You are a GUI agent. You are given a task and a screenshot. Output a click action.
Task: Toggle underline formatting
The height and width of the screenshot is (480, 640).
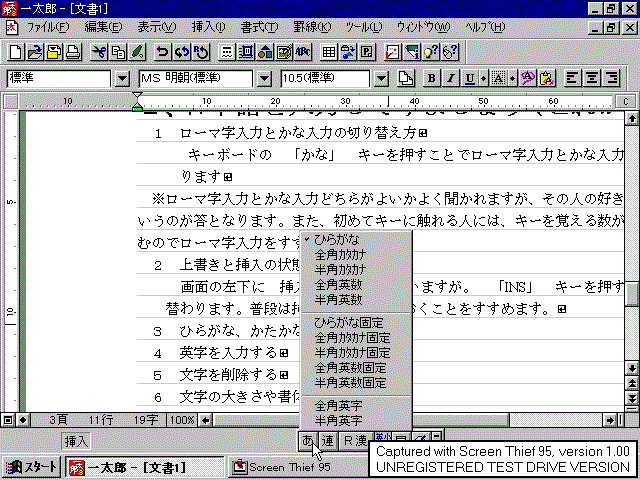470,78
